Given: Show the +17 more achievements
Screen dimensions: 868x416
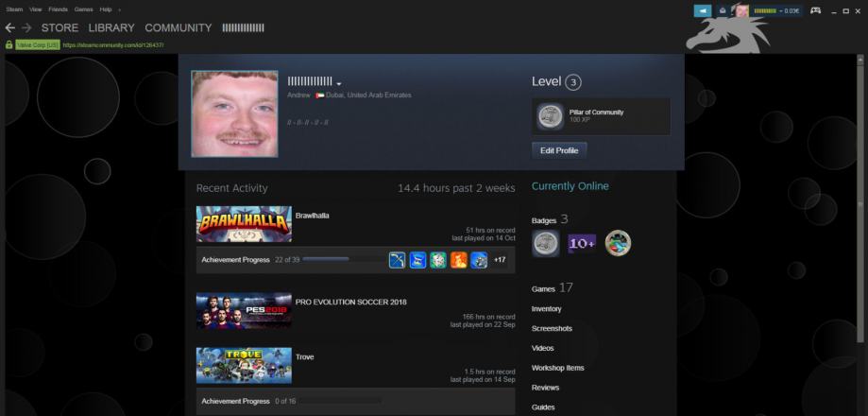Looking at the screenshot, I should 500,260.
